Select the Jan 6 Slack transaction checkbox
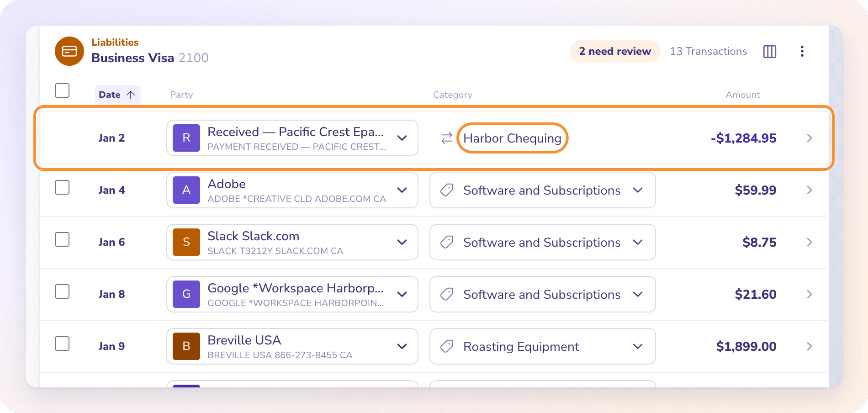Image resolution: width=868 pixels, height=413 pixels. point(62,239)
